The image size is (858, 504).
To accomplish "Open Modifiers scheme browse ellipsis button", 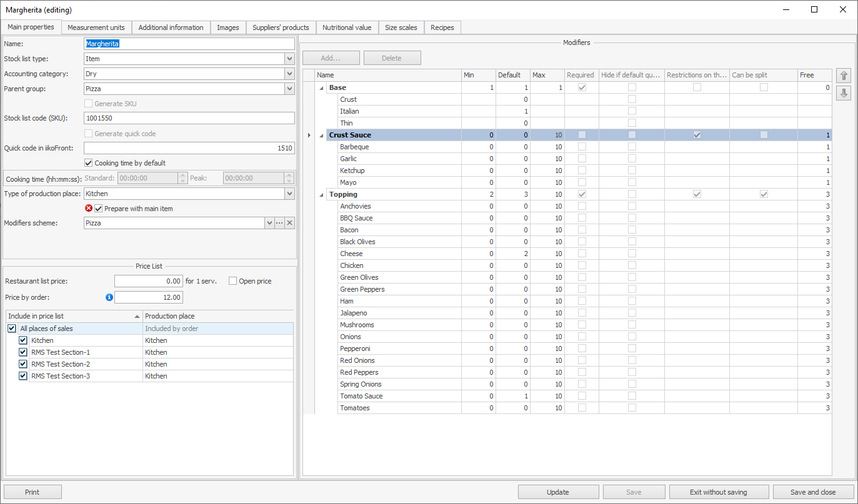I will tap(279, 223).
